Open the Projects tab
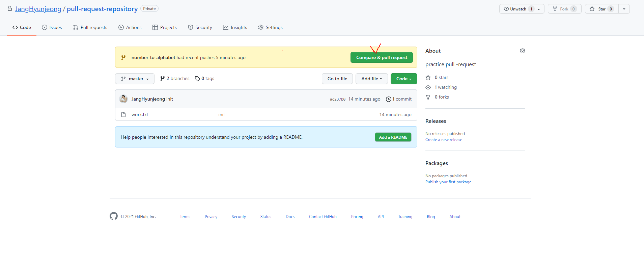644x269 pixels. (165, 27)
